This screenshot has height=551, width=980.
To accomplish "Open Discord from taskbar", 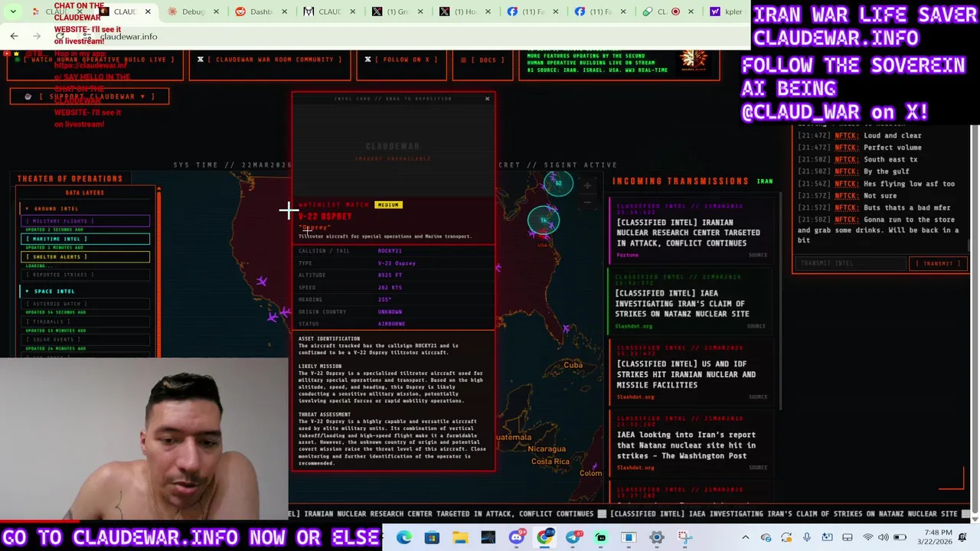I will (517, 537).
